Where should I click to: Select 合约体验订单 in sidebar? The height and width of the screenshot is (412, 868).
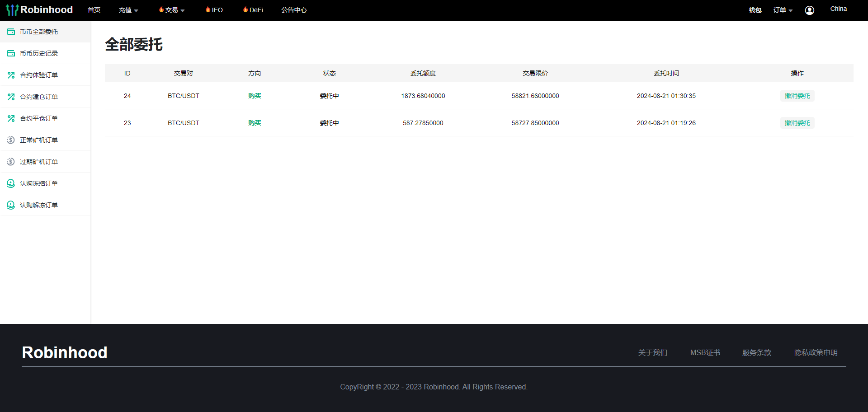coord(45,75)
